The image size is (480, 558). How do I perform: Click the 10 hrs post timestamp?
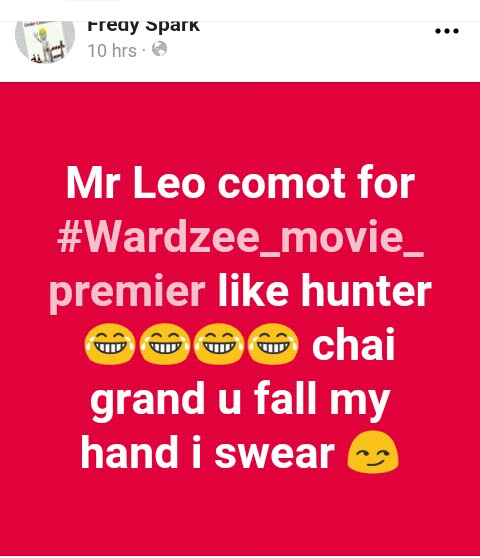click(112, 51)
